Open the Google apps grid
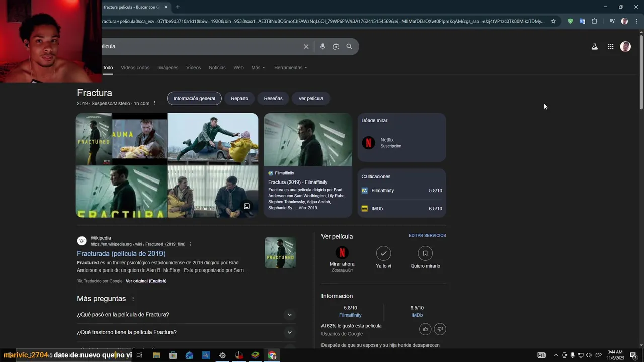Viewport: 644px width, 362px height. pyautogui.click(x=610, y=47)
